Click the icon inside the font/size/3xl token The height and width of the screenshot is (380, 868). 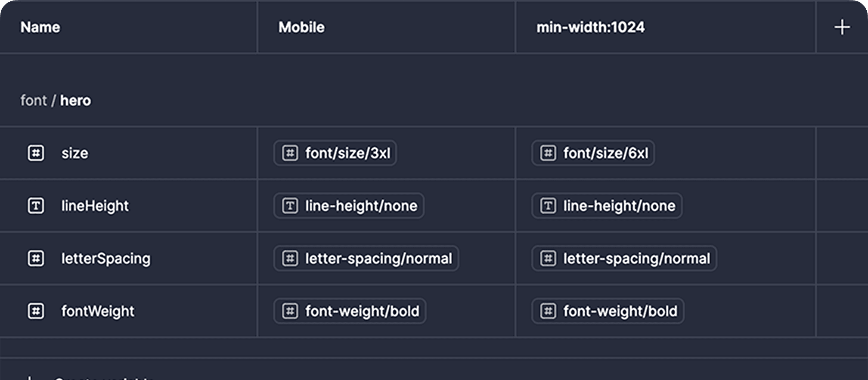(x=290, y=153)
